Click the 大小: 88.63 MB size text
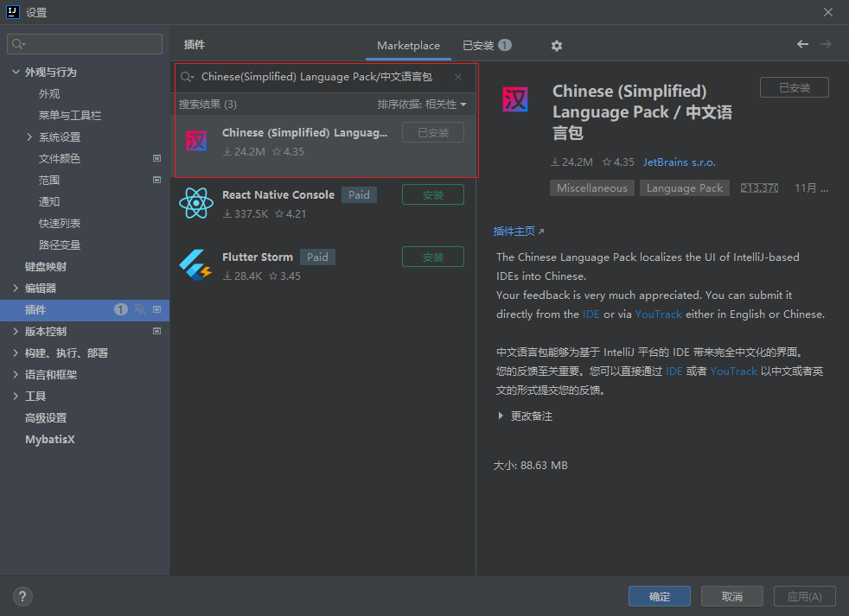The width and height of the screenshot is (849, 616). tap(531, 466)
